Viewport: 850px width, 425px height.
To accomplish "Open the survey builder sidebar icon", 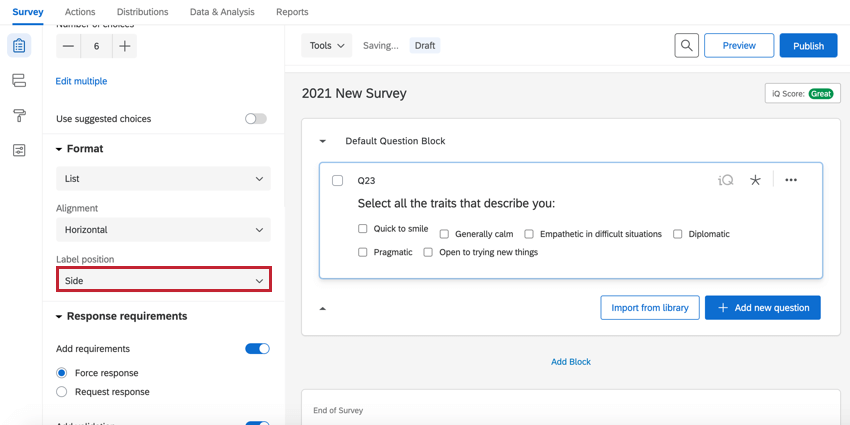I will pos(19,46).
